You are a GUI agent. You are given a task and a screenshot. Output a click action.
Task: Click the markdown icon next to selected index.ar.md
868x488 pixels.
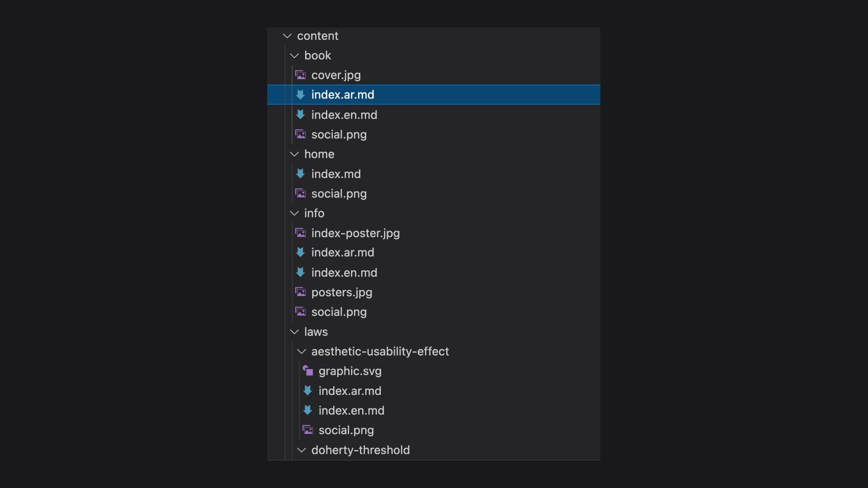tap(301, 94)
